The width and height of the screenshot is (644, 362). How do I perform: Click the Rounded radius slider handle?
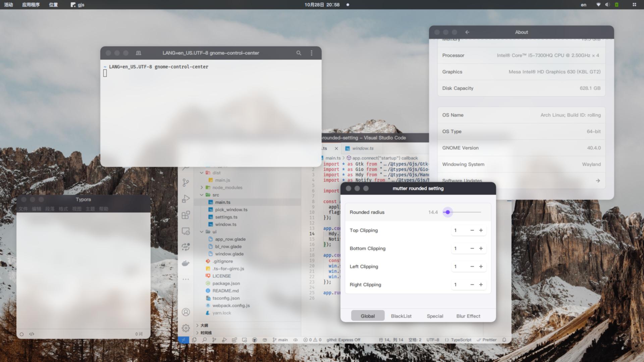point(447,212)
